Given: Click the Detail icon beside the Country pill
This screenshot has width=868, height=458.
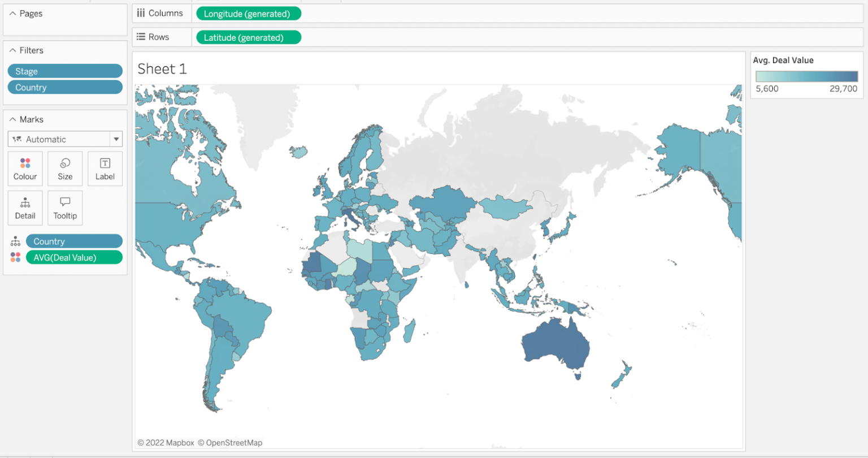Looking at the screenshot, I should click(x=15, y=240).
